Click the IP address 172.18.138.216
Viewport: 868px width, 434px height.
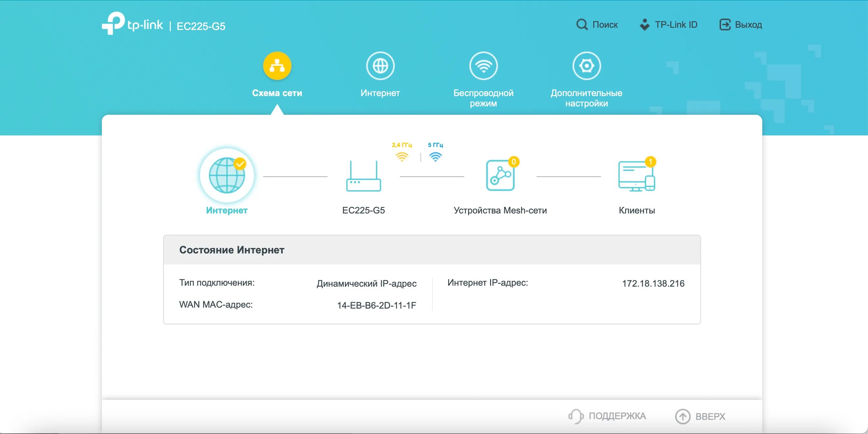coord(653,283)
